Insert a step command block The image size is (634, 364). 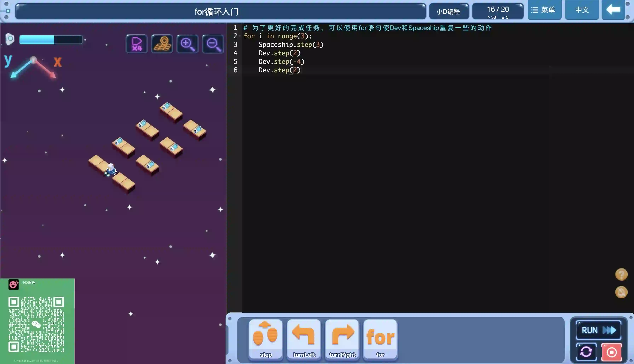pyautogui.click(x=266, y=339)
